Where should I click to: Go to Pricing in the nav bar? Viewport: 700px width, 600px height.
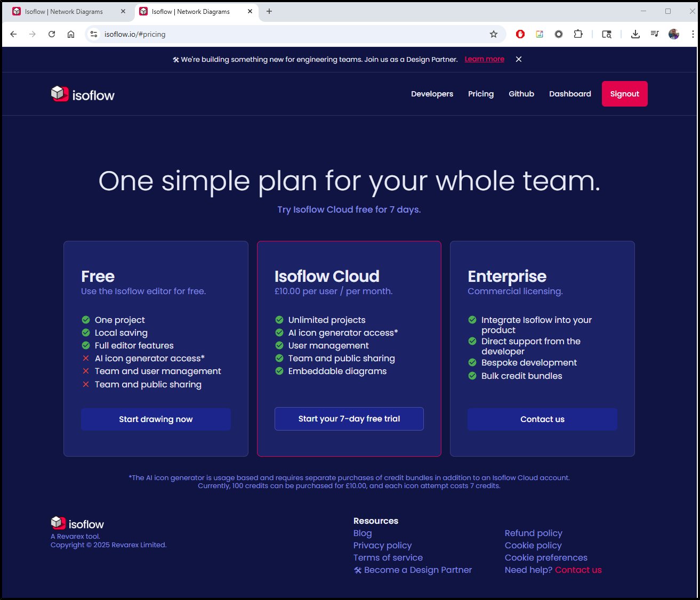click(x=481, y=94)
